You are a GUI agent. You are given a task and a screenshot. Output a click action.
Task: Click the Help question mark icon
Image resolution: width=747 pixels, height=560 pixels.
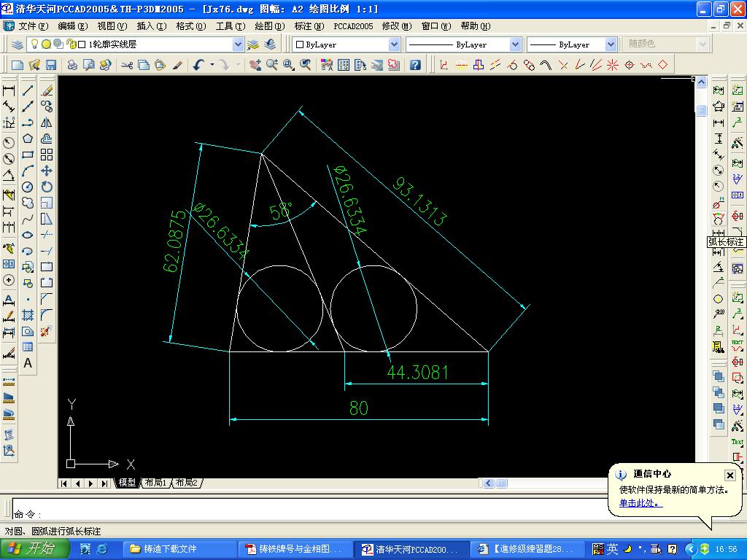(x=415, y=65)
